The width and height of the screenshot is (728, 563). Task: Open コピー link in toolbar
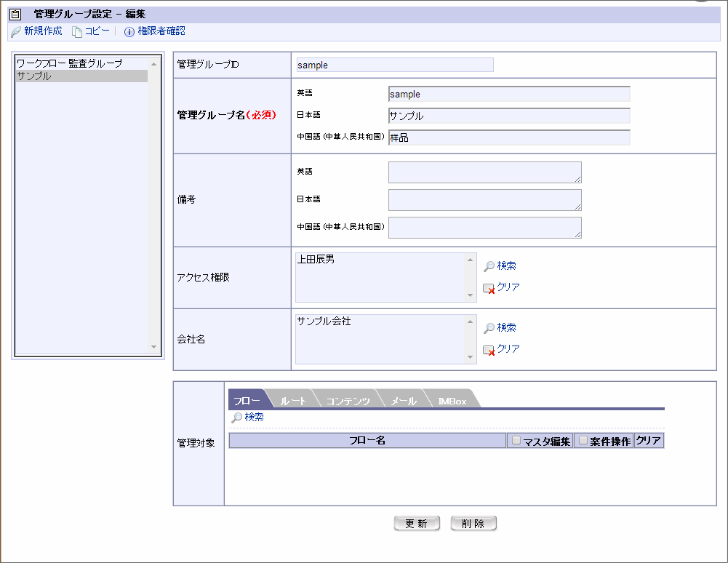coord(97,31)
